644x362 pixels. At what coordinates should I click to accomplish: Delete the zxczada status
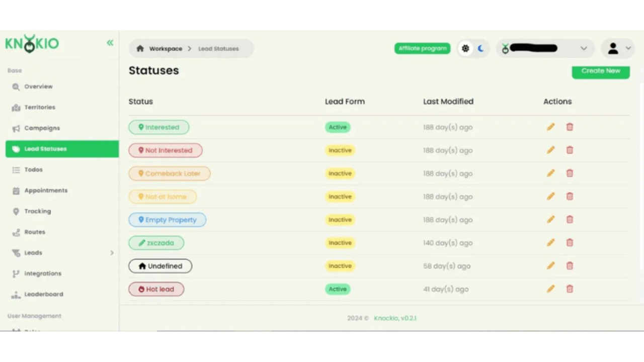point(570,243)
